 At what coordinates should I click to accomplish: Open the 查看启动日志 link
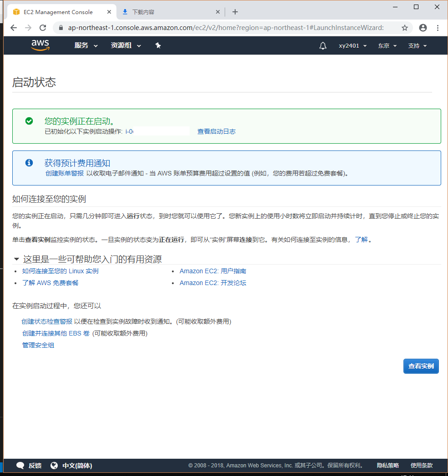tap(216, 131)
